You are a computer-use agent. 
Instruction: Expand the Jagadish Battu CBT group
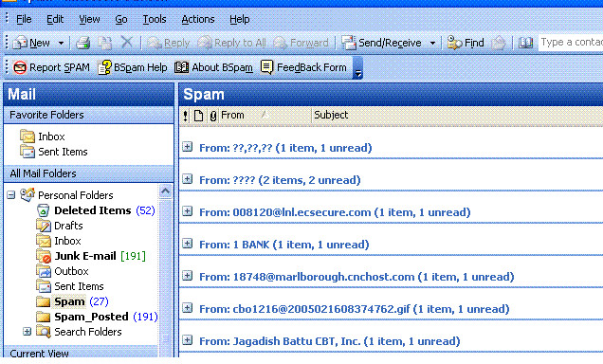[x=188, y=340]
